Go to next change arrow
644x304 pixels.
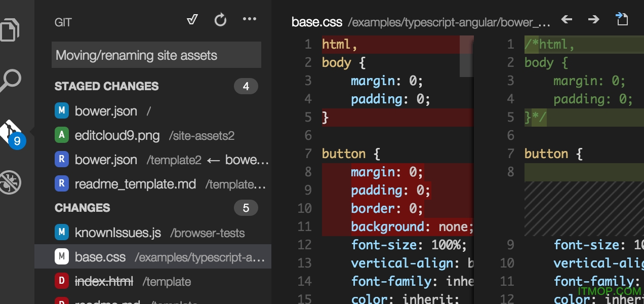[593, 20]
